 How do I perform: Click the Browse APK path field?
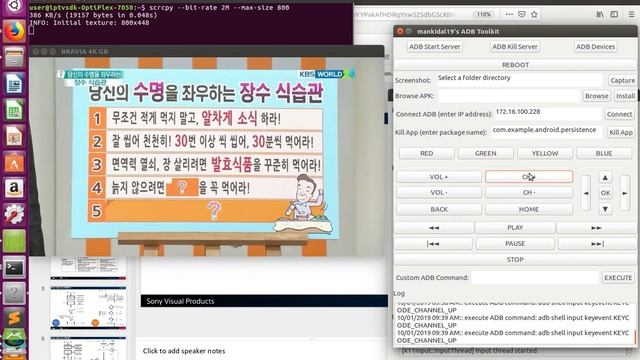point(509,96)
